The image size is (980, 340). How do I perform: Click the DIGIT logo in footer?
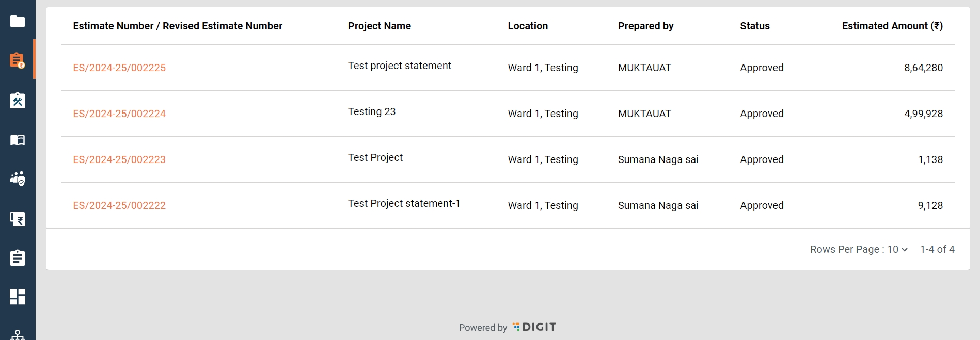(x=534, y=327)
